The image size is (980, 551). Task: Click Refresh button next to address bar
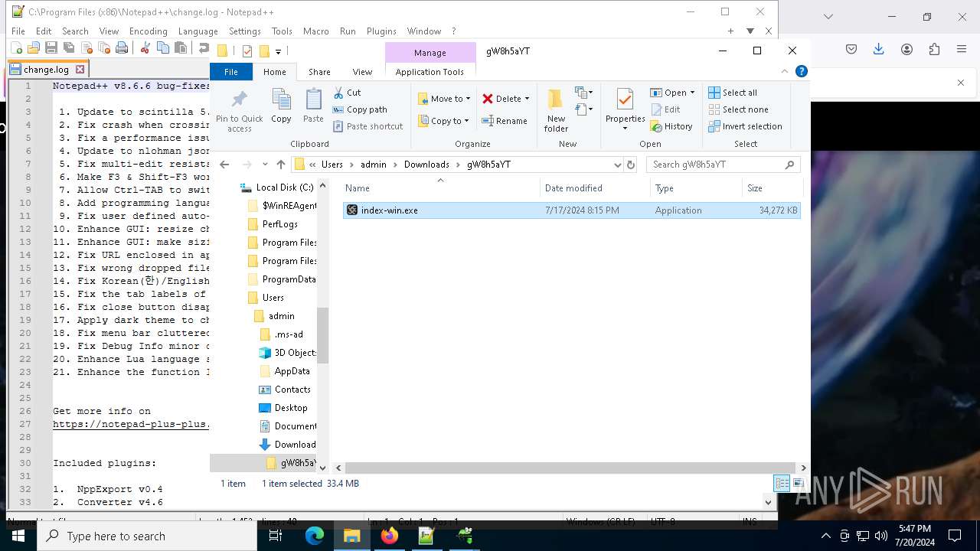[x=631, y=165]
